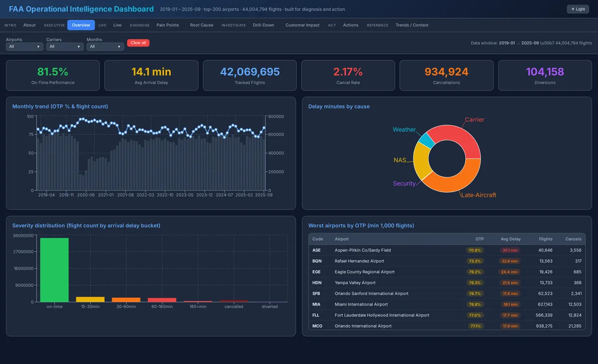
Task: Click the 12,824 cancels value
Action: pos(575,315)
